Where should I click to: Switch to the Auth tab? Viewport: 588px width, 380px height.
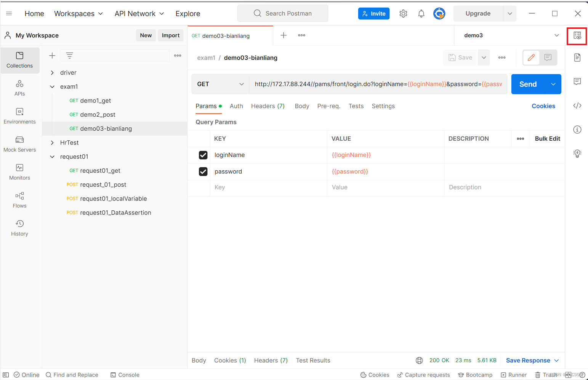236,106
